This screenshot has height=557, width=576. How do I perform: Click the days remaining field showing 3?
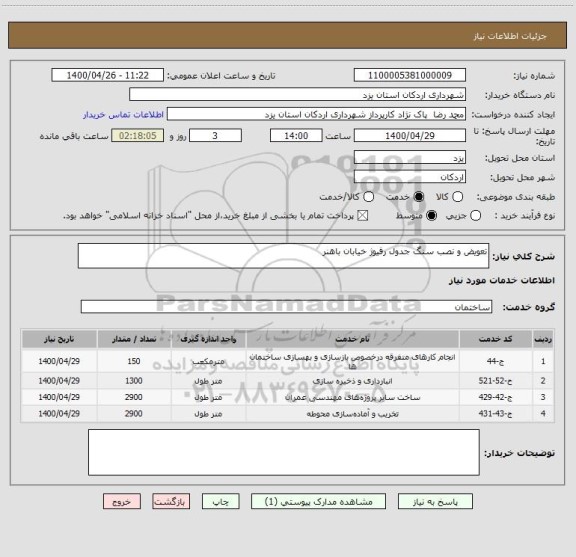(x=215, y=136)
